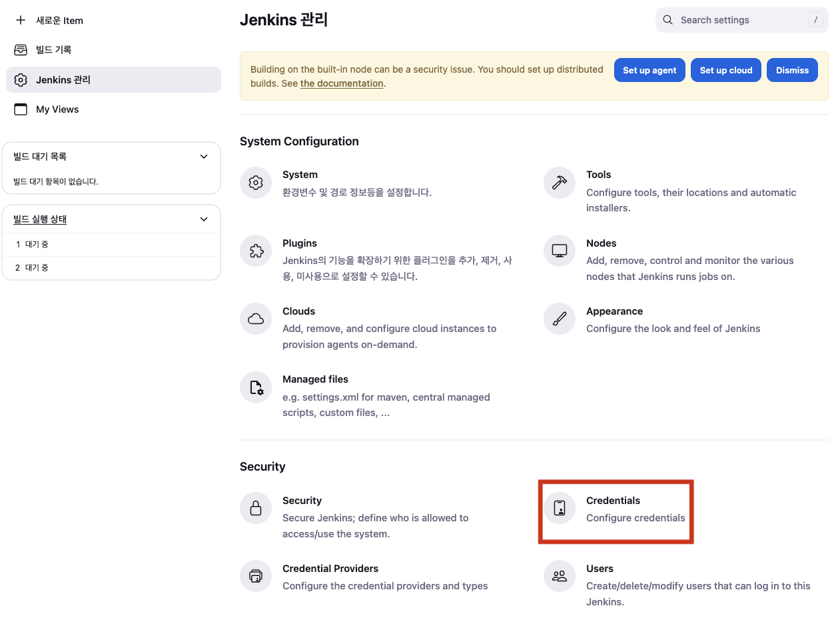Click the 빌드 기록 inbox icon

pos(21,50)
